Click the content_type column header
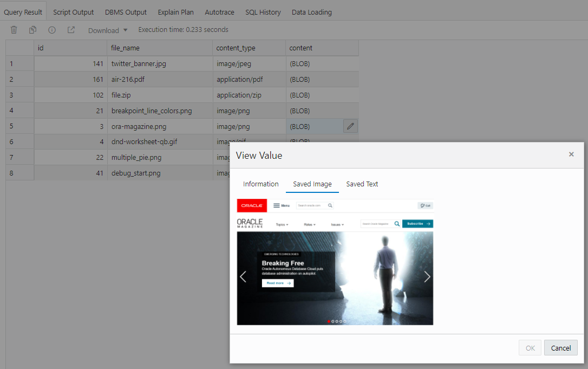This screenshot has width=588, height=369. coord(250,48)
